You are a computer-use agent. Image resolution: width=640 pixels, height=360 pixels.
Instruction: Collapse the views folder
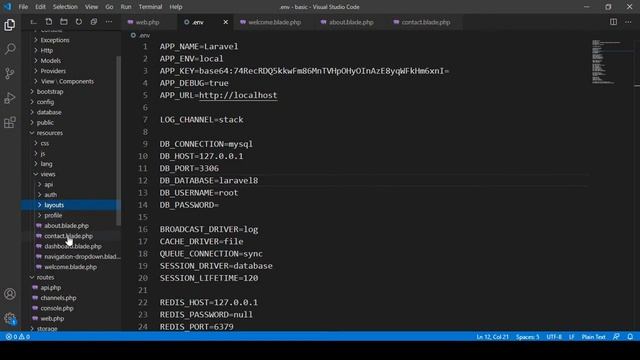click(x=48, y=174)
